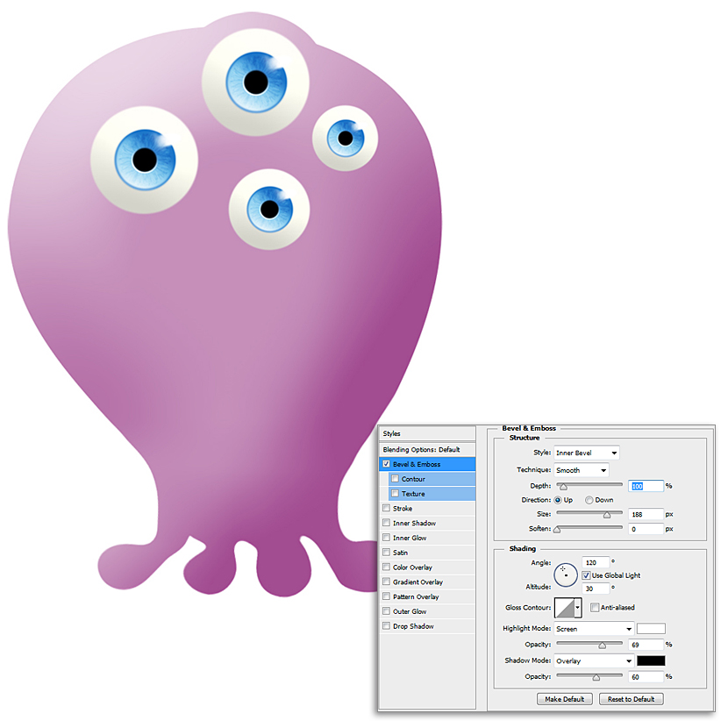Click the Shadow Opacity field showing 60
This screenshot has height=728, width=728.
tap(646, 677)
